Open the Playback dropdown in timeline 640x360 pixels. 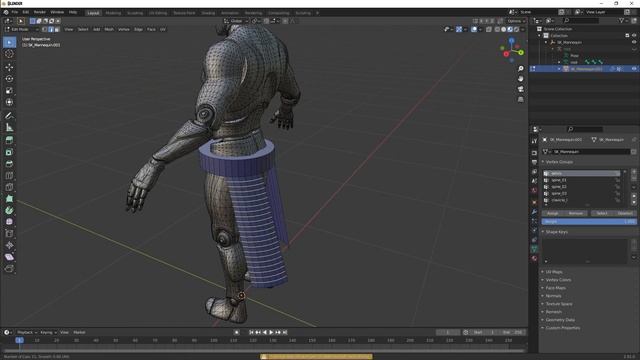point(27,332)
